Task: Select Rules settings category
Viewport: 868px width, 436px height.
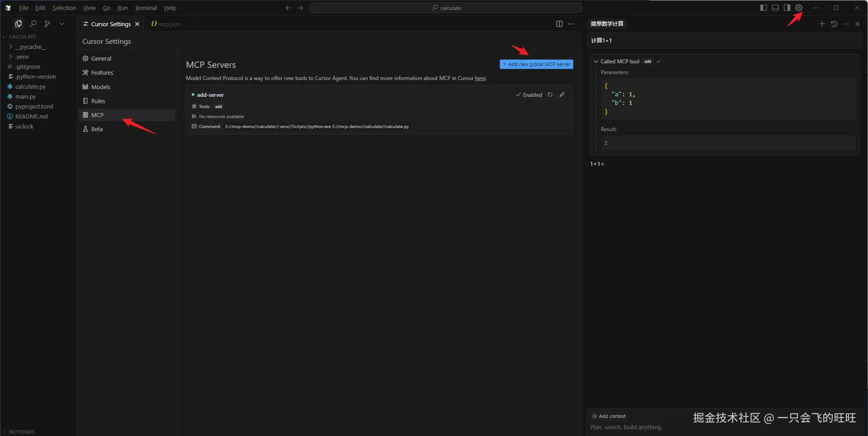Action: 127,101
